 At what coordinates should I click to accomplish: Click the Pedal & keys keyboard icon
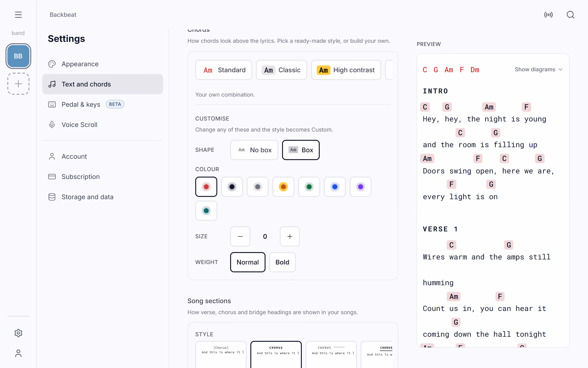coord(52,104)
